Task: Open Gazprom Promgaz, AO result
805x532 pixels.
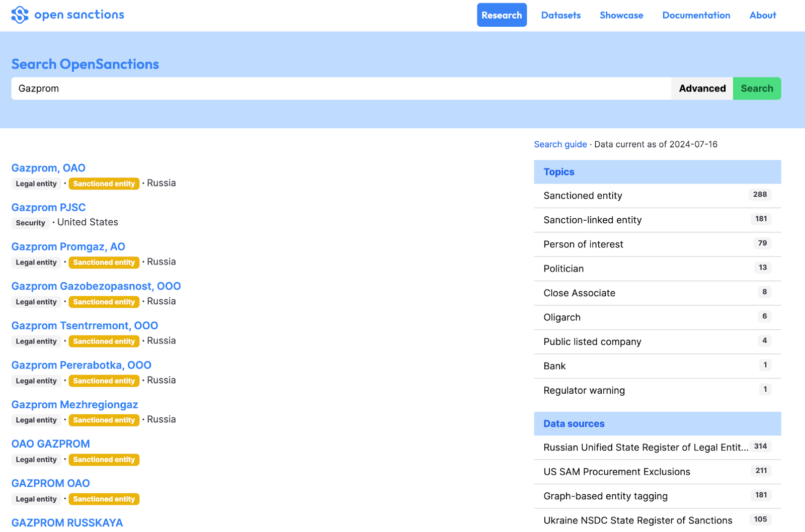Action: click(x=68, y=246)
